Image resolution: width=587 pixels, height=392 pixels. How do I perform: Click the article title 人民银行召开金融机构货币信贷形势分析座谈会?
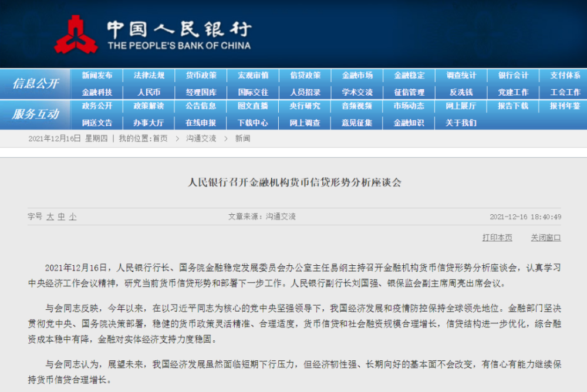[x=295, y=183]
